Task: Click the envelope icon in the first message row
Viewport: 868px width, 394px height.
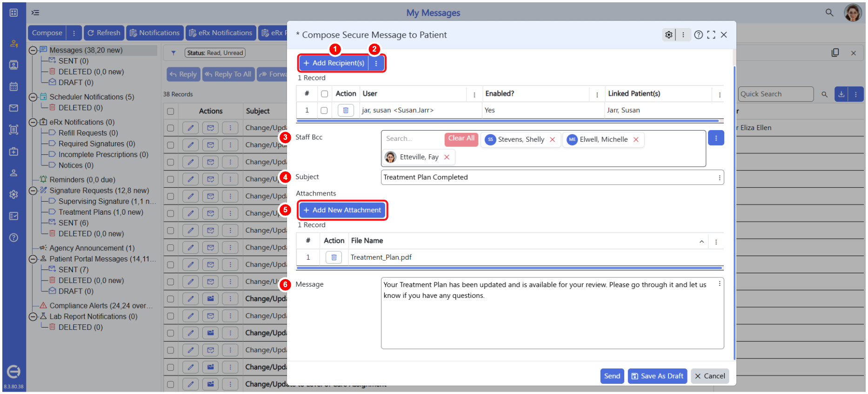Action: [211, 128]
